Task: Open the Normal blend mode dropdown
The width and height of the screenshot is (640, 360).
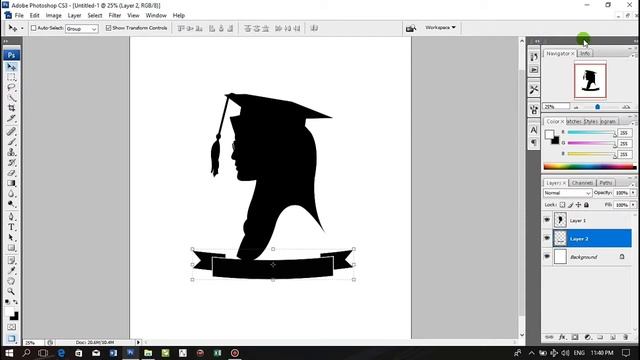Action: pyautogui.click(x=567, y=193)
